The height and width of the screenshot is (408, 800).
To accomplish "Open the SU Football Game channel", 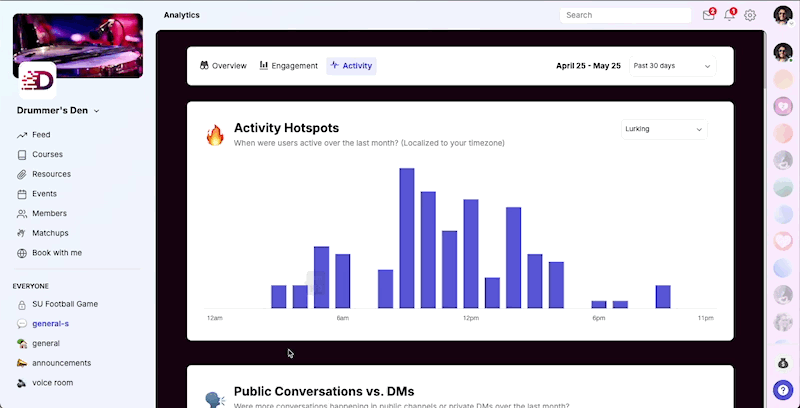I will [x=65, y=304].
